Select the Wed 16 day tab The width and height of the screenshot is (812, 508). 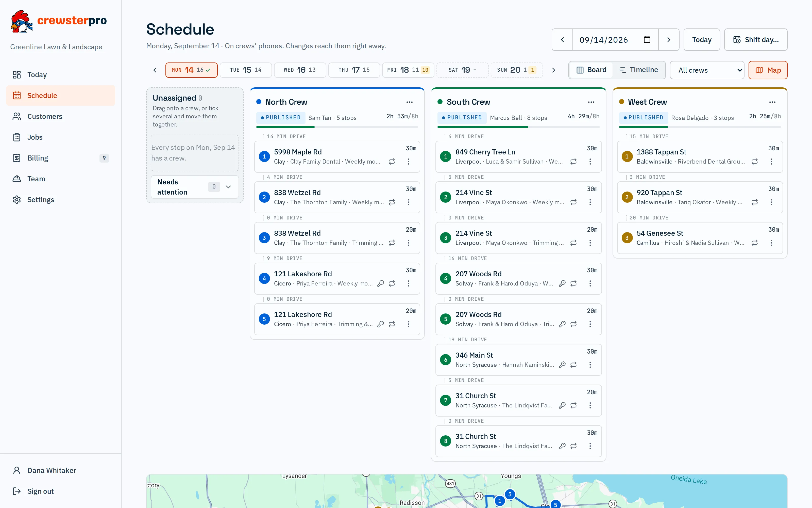click(300, 70)
